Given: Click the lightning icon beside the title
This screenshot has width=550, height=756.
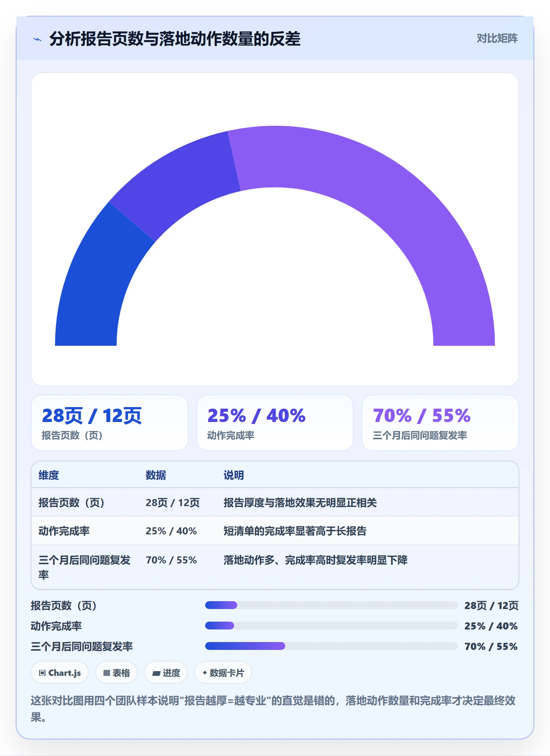Looking at the screenshot, I should point(37,39).
